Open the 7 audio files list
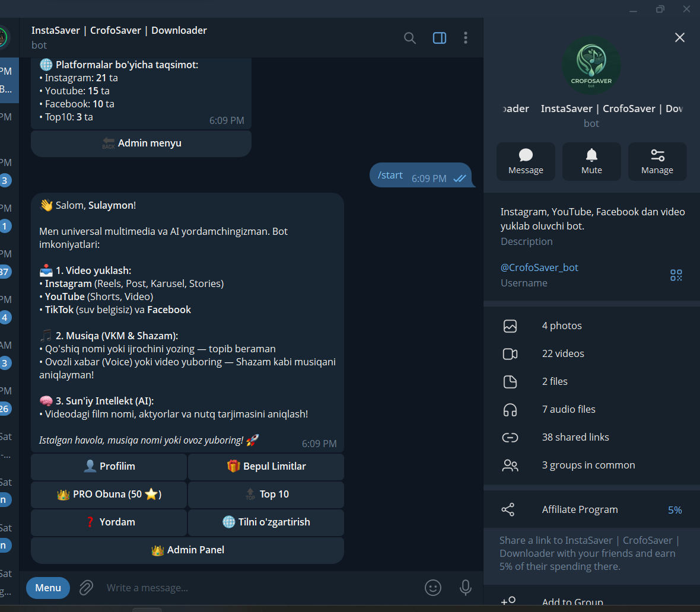700x612 pixels. point(591,409)
